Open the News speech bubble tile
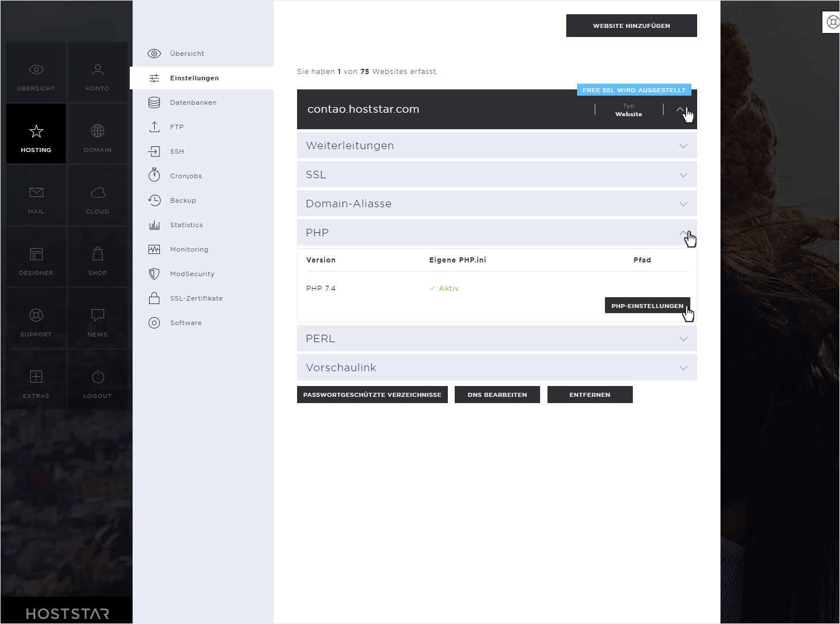Screen dimensions: 840x624 tap(97, 318)
